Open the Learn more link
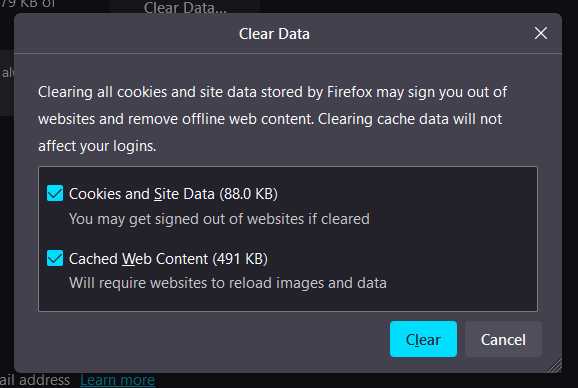Viewport: 578px width, 388px height. click(117, 380)
